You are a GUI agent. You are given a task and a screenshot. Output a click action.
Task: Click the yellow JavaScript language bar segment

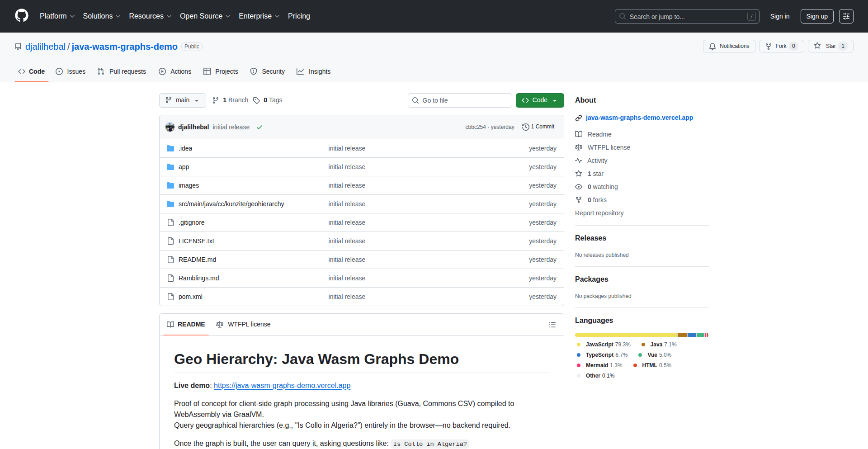tap(626, 335)
